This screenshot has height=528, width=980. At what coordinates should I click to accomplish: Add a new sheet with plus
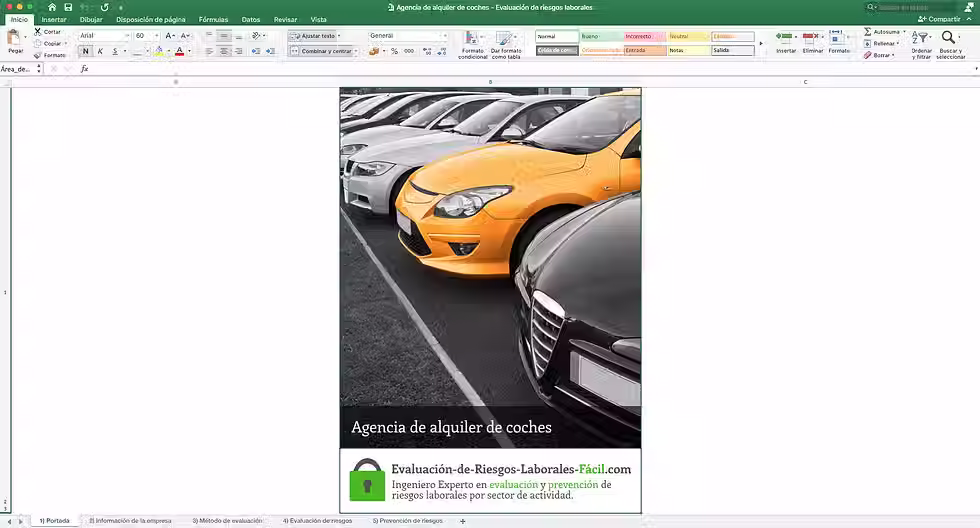coord(462,521)
